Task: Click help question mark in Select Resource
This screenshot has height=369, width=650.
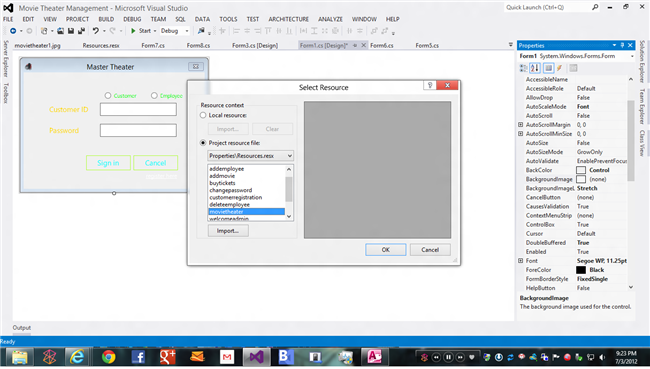Action: tap(430, 85)
